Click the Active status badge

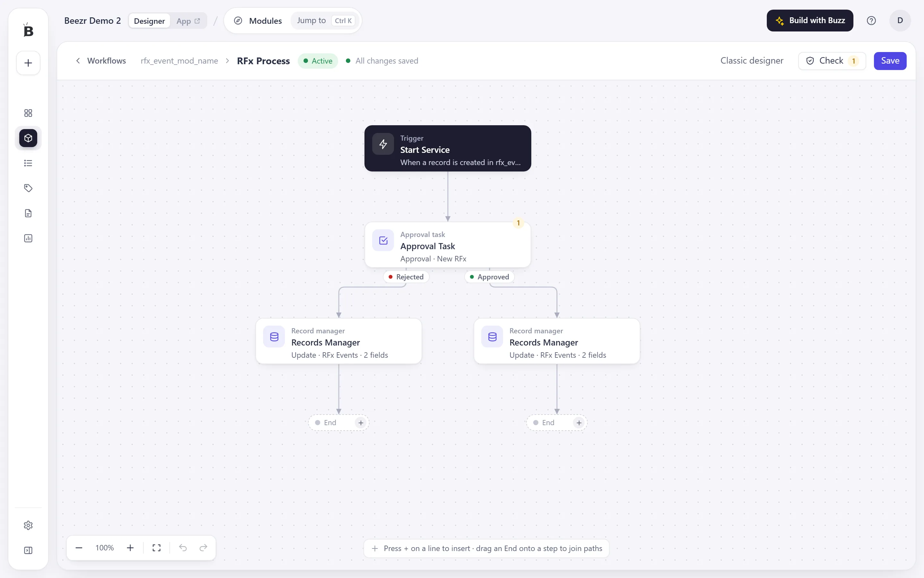318,61
